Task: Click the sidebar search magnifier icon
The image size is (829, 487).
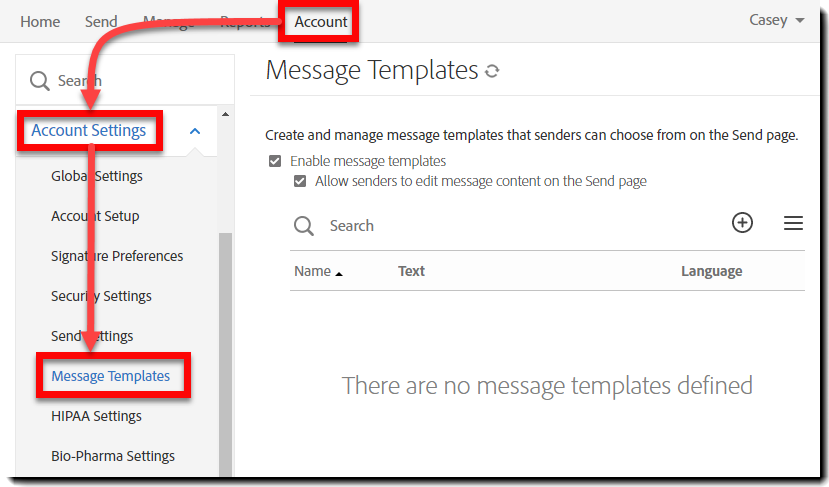Action: pyautogui.click(x=40, y=81)
